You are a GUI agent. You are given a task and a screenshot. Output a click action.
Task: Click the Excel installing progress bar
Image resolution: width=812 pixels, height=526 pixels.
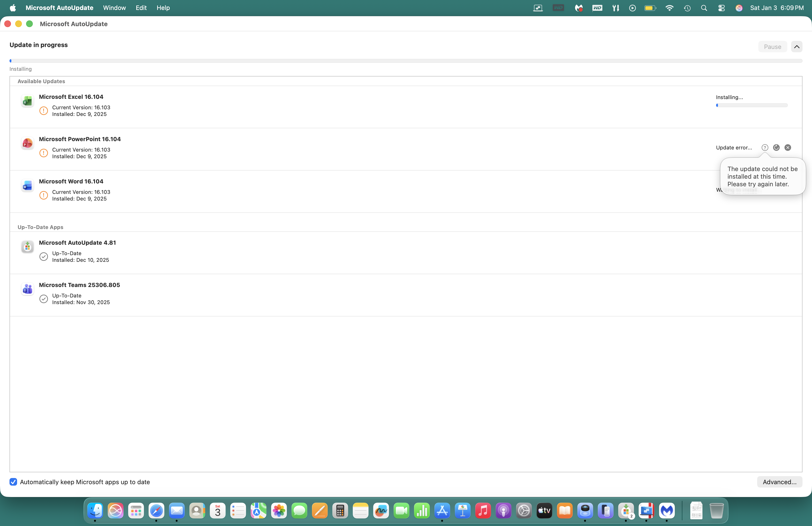pyautogui.click(x=752, y=105)
